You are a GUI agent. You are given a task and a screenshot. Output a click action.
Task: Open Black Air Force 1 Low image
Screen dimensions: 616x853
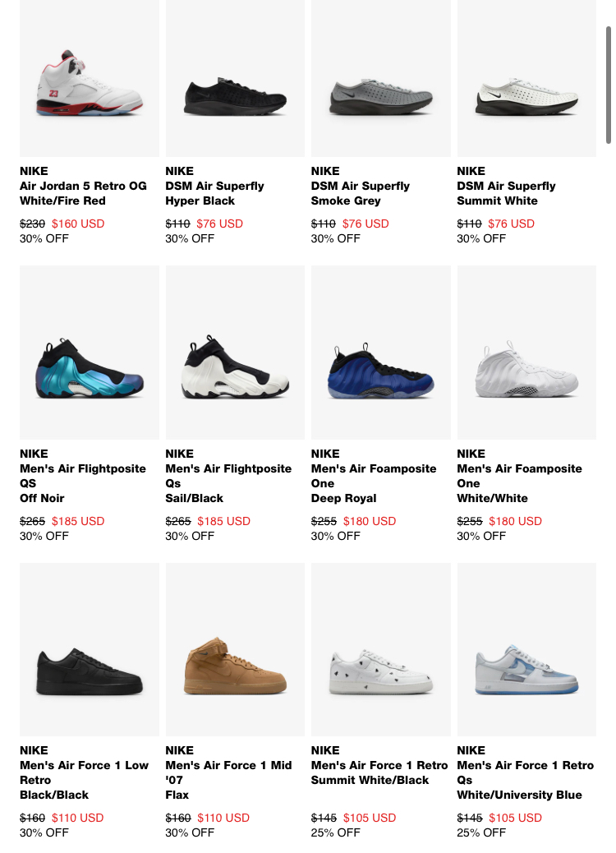90,649
